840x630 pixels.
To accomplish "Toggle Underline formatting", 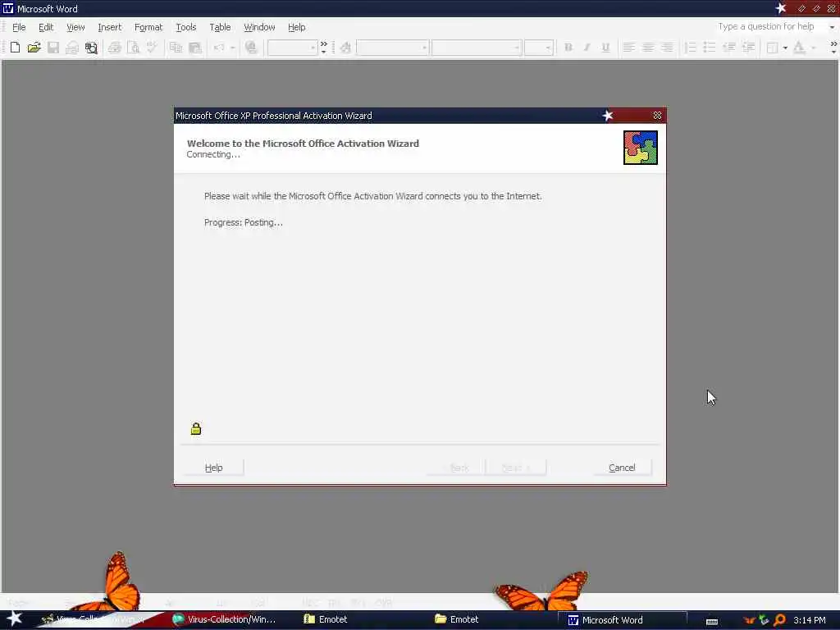I will coord(606,48).
